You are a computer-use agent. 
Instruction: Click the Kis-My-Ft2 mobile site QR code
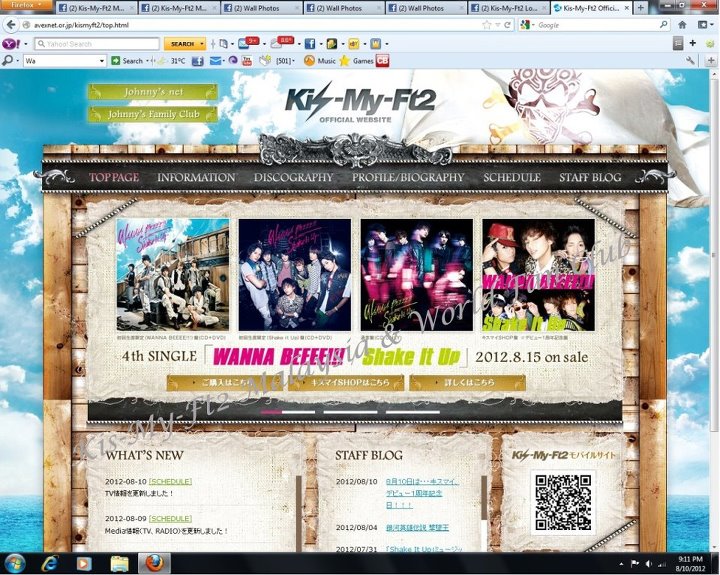tap(563, 502)
